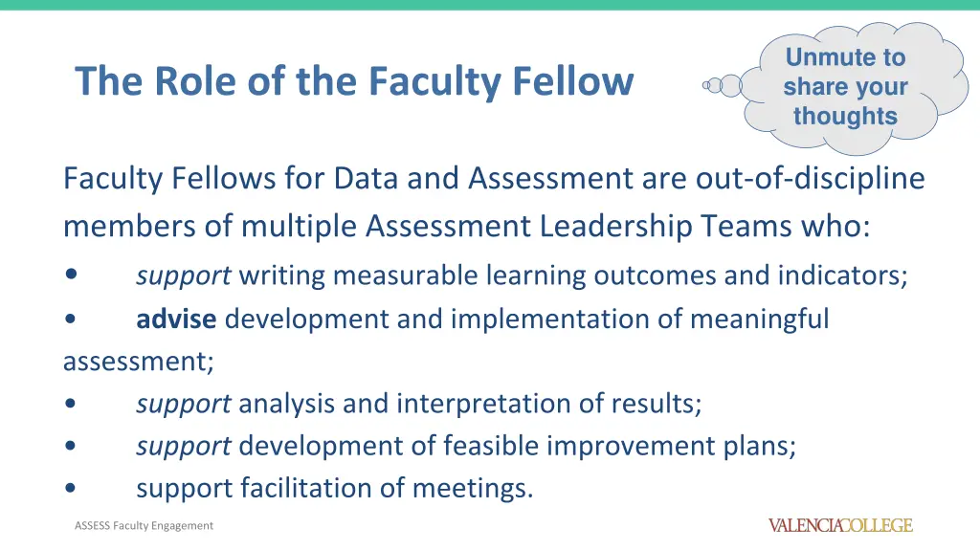Viewport: 980px width, 551px height.
Task: Click the green bar across the slide top
Action: (x=490, y=5)
